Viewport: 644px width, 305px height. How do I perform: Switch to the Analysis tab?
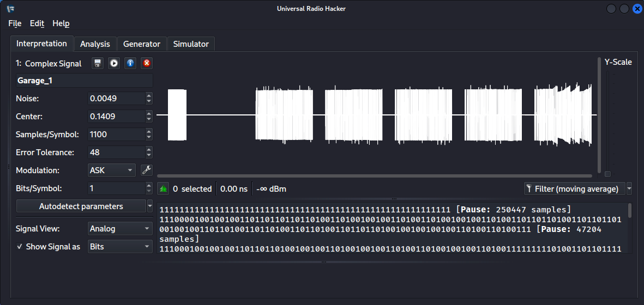pyautogui.click(x=95, y=44)
